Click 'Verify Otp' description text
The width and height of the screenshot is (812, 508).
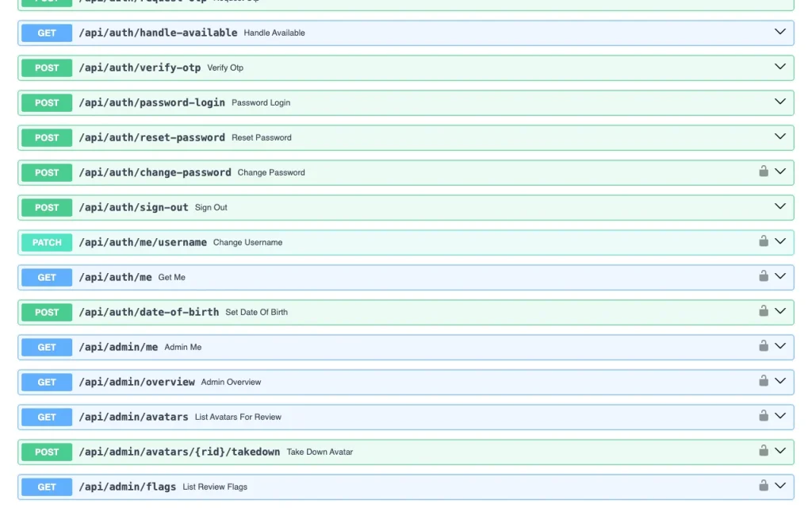click(225, 68)
